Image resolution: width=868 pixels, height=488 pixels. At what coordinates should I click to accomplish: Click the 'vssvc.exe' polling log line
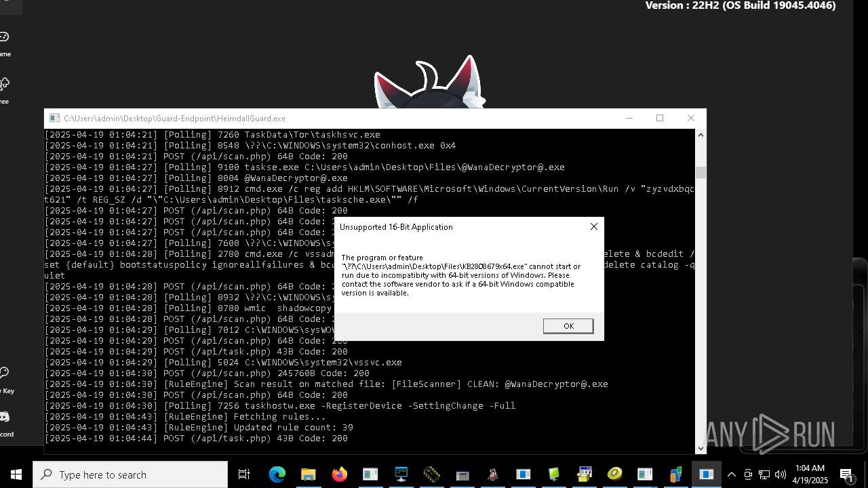(x=223, y=362)
